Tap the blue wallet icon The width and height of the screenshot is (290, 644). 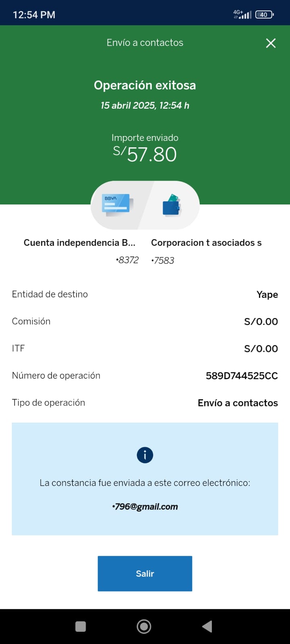click(x=172, y=205)
